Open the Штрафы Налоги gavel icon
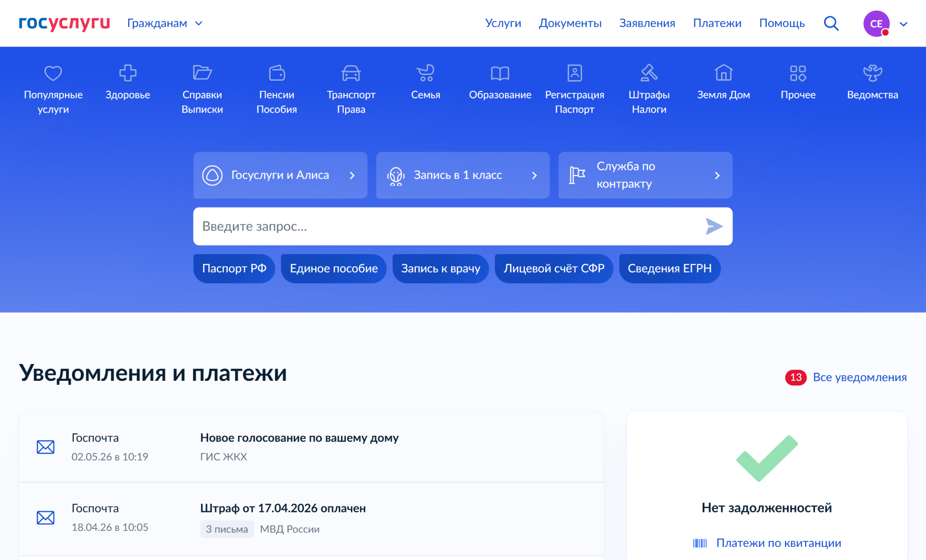The height and width of the screenshot is (560, 926). [649, 73]
